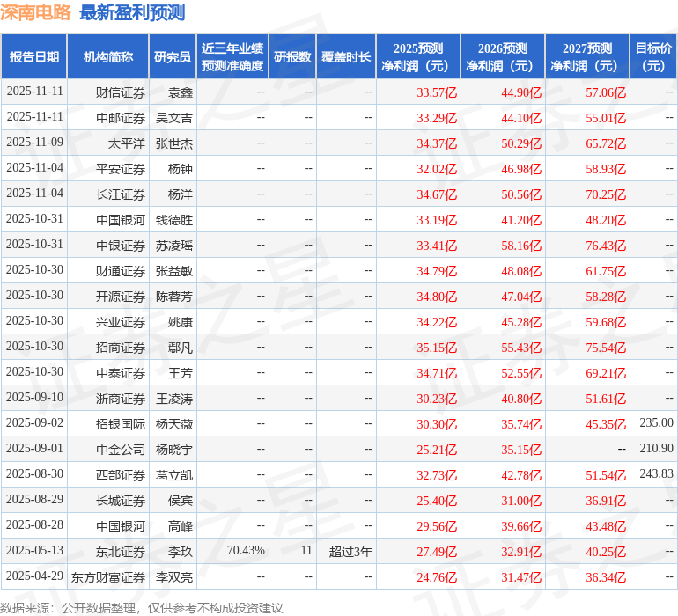The image size is (678, 616).
Task: Select the 覆盖时长 column header
Action: pos(346,57)
